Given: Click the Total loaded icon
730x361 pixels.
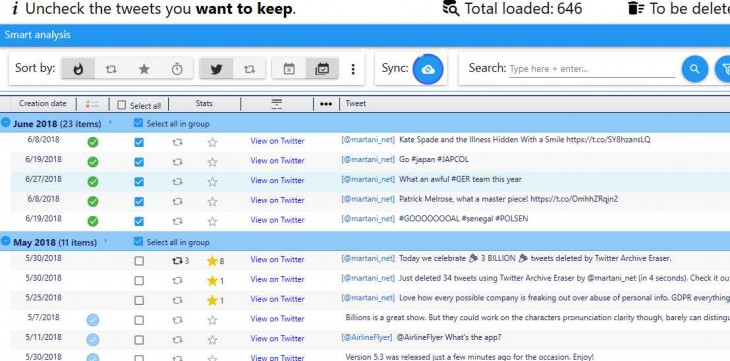Looking at the screenshot, I should click(450, 8).
